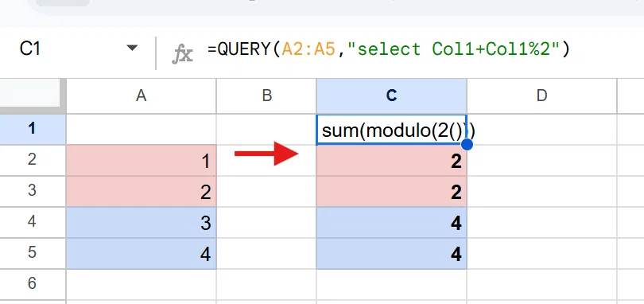Select the column D header

coord(541,95)
